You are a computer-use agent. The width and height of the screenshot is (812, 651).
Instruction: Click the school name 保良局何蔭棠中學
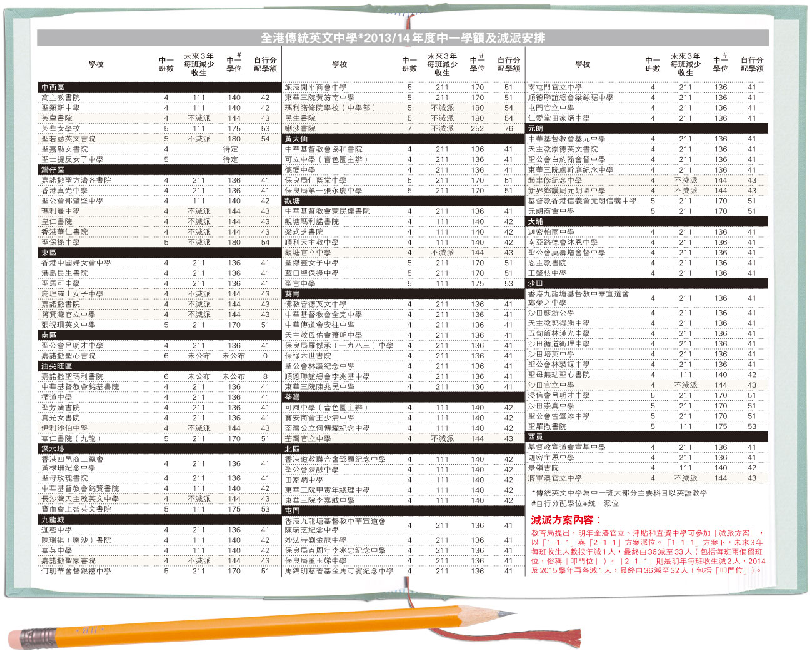[x=316, y=180]
